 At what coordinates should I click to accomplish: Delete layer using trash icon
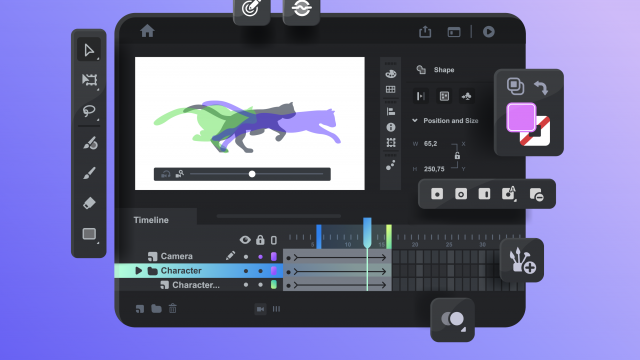[x=173, y=309]
